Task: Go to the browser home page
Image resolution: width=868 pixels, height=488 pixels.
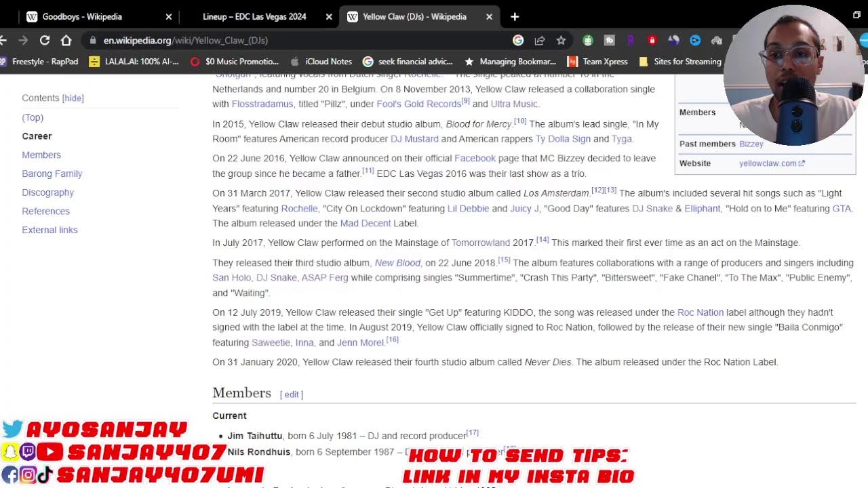Action: [66, 40]
